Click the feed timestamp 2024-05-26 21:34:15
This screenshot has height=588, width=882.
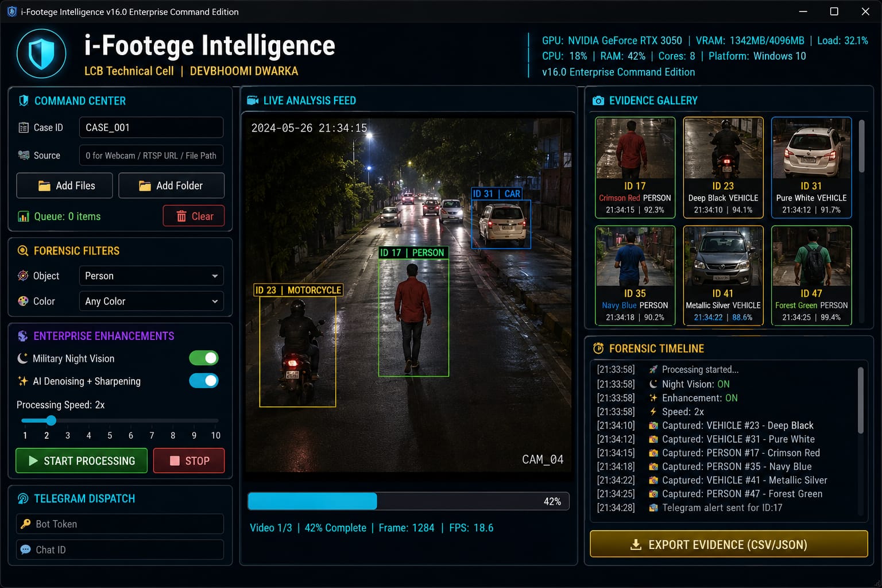(x=309, y=128)
